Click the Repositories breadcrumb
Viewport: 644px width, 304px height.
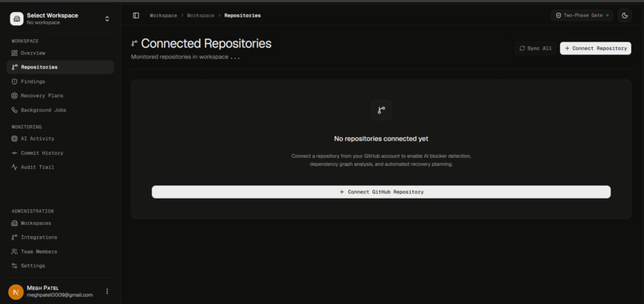coord(242,16)
